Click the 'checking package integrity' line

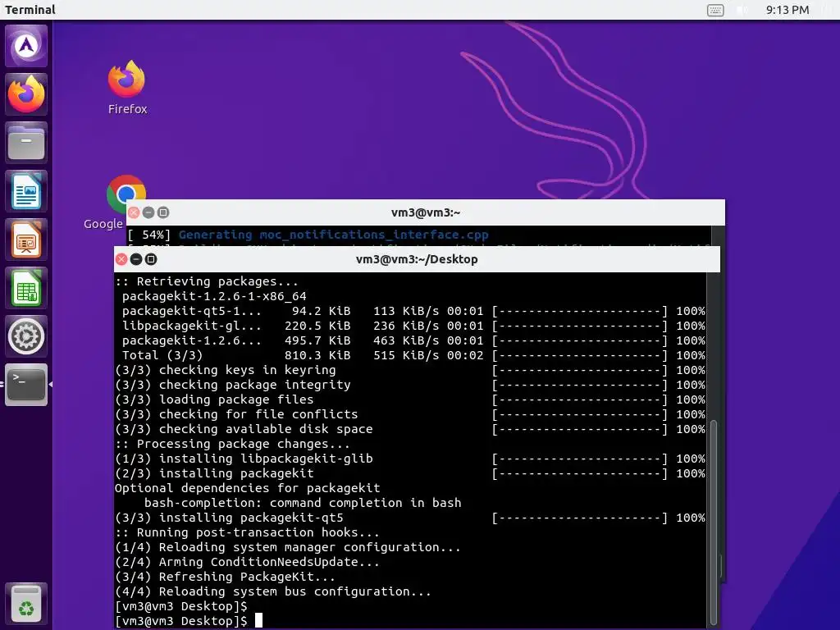pos(410,385)
